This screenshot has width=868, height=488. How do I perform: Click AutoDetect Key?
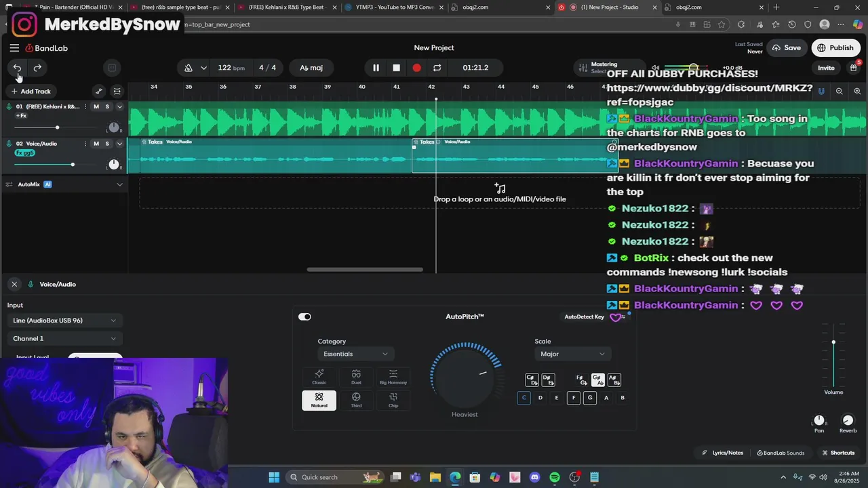click(584, 317)
